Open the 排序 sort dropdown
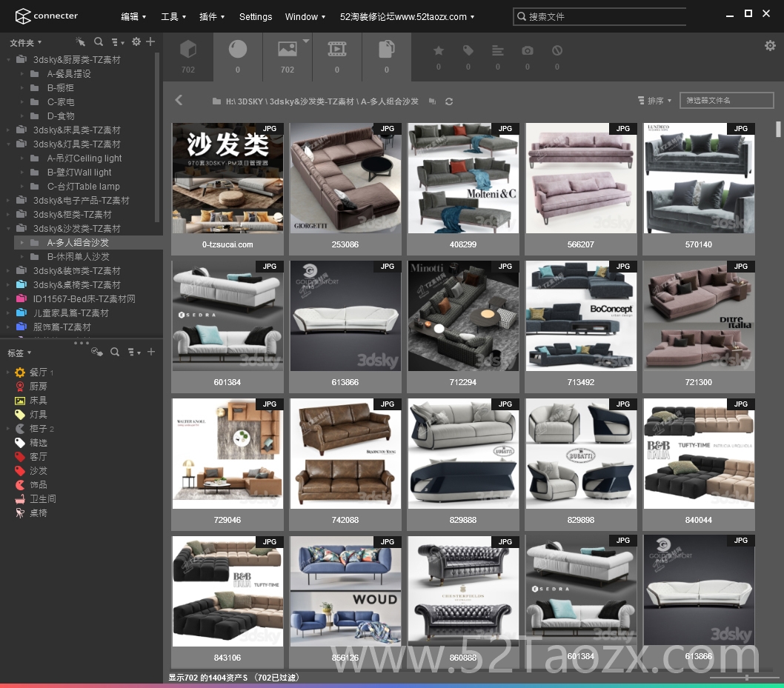The width and height of the screenshot is (784, 688). coord(654,101)
